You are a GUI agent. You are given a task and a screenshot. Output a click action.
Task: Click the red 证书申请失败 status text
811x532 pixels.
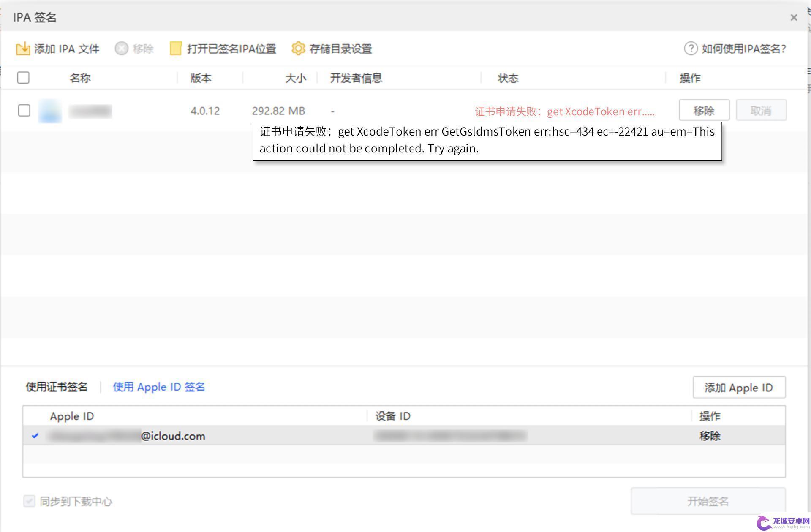565,111
